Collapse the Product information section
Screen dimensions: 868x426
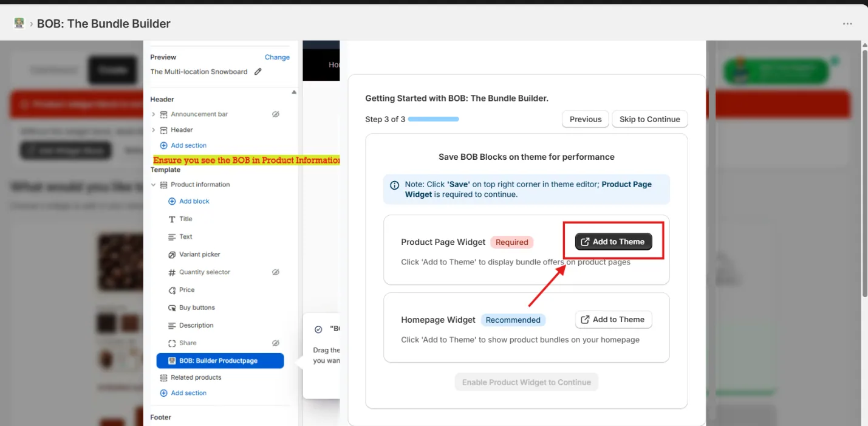(x=154, y=185)
